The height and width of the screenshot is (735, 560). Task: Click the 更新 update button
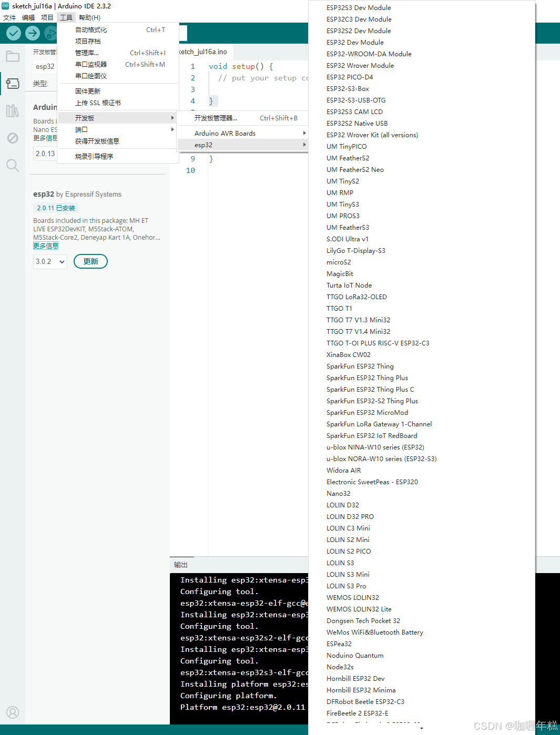click(x=90, y=261)
